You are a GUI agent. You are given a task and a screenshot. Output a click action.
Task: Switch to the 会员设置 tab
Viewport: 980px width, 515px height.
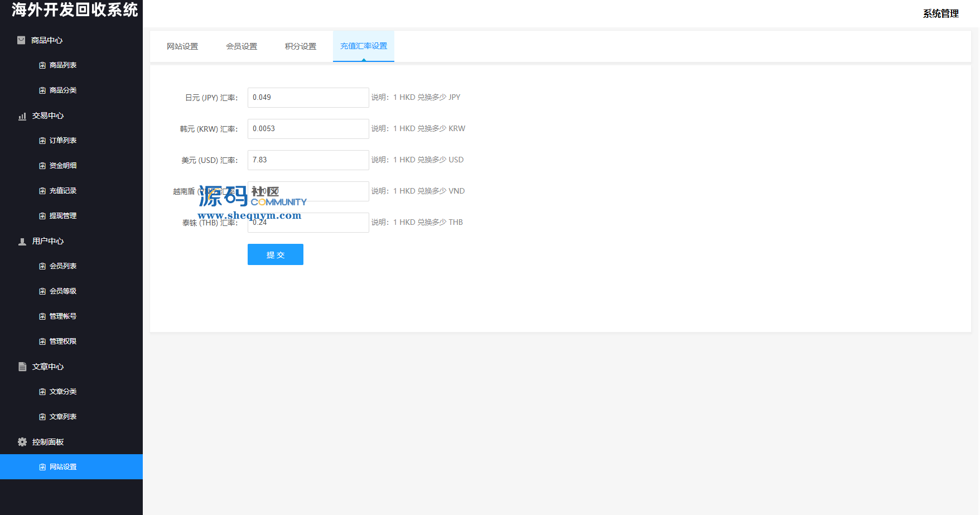point(242,46)
